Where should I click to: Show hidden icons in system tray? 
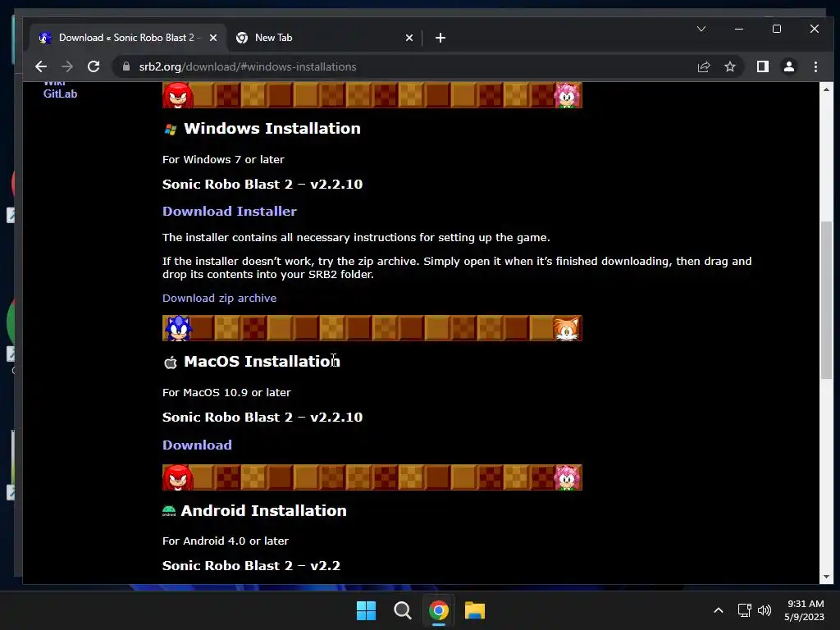click(x=719, y=610)
